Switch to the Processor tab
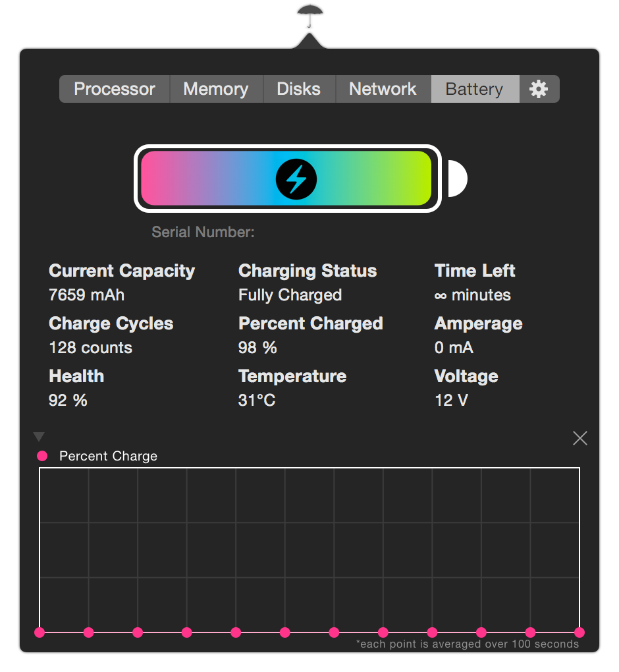Viewport: 619px width, 672px height. (x=115, y=89)
